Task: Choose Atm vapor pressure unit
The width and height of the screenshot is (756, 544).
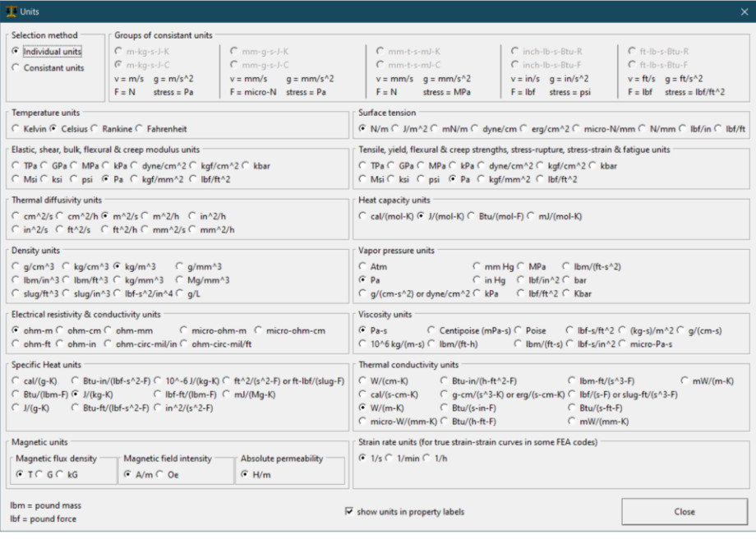Action: (x=363, y=266)
